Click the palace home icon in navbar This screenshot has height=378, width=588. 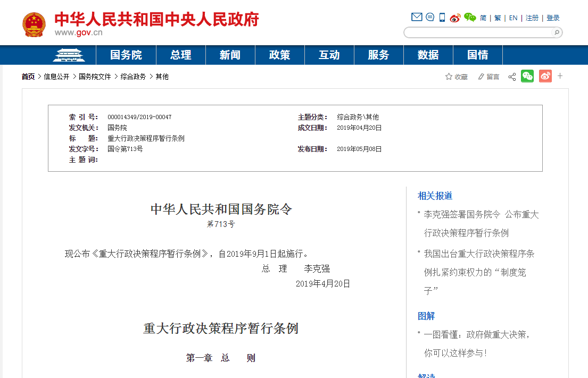coord(69,55)
